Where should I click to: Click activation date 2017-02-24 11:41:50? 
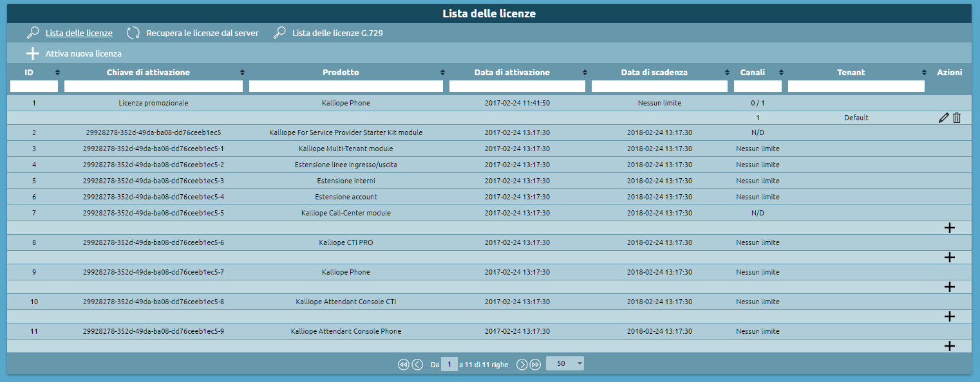pyautogui.click(x=517, y=103)
